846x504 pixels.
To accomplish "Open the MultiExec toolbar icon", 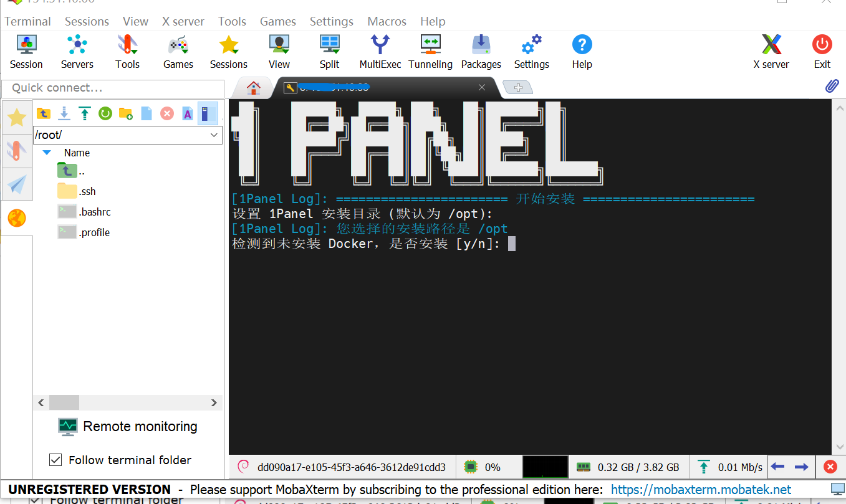I will click(x=380, y=51).
